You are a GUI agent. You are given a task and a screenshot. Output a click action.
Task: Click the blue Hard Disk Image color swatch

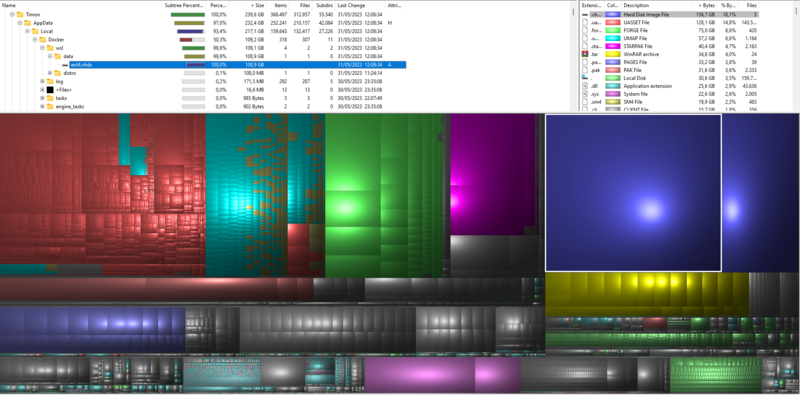coord(612,15)
